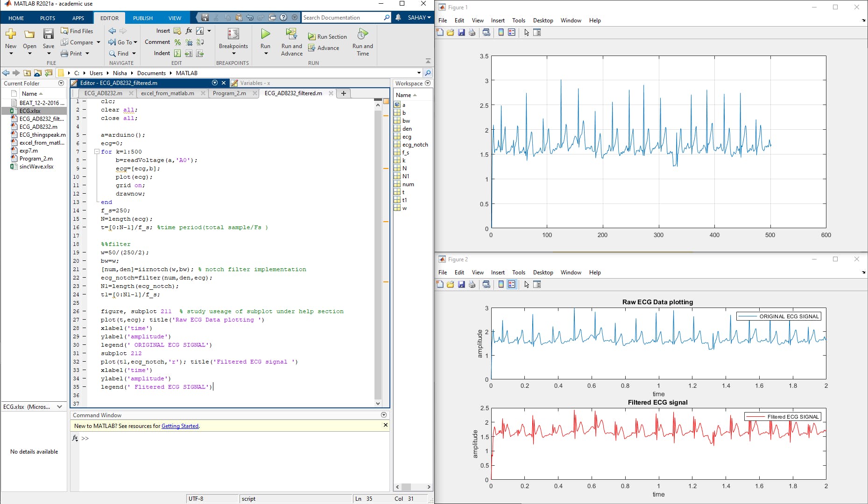Open the excel_from_matlab.m editor tab
This screenshot has width=868, height=504.
167,93
